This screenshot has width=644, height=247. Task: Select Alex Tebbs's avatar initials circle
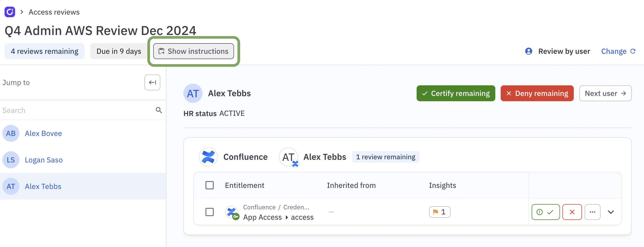(x=193, y=93)
